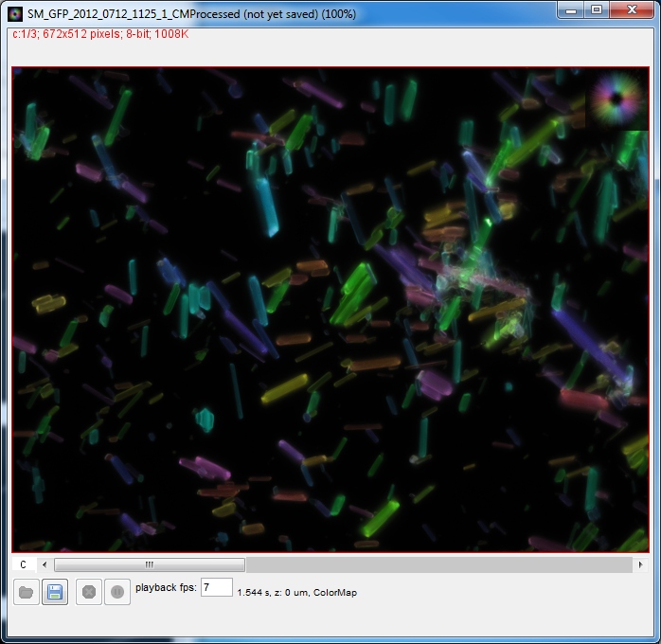Click the channel scrollbar left arrow
Image resolution: width=661 pixels, height=644 pixels.
pos(45,564)
